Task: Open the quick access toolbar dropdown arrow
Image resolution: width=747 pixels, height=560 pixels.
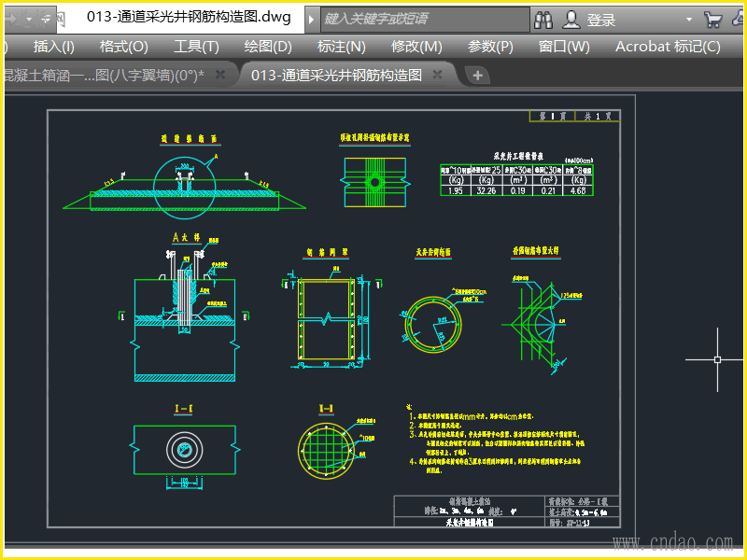Action: [29, 19]
